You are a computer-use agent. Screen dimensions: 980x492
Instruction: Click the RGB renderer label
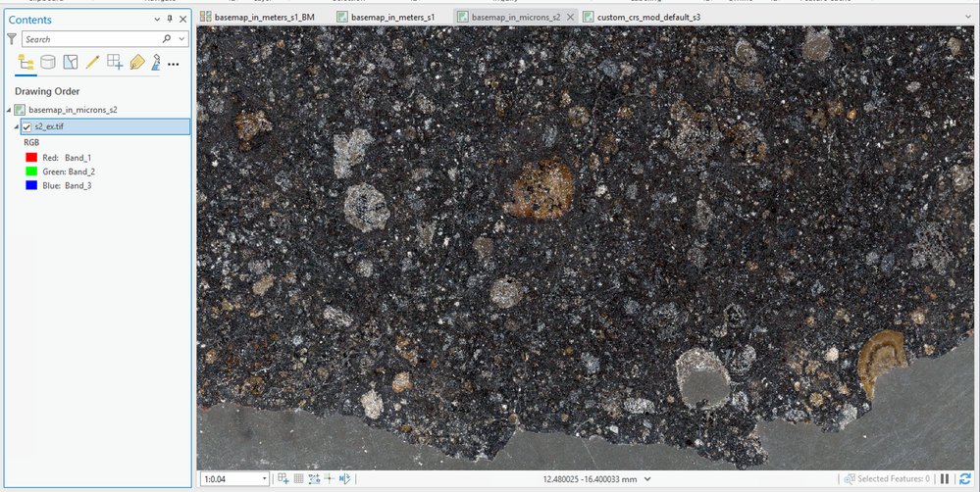pyautogui.click(x=31, y=142)
